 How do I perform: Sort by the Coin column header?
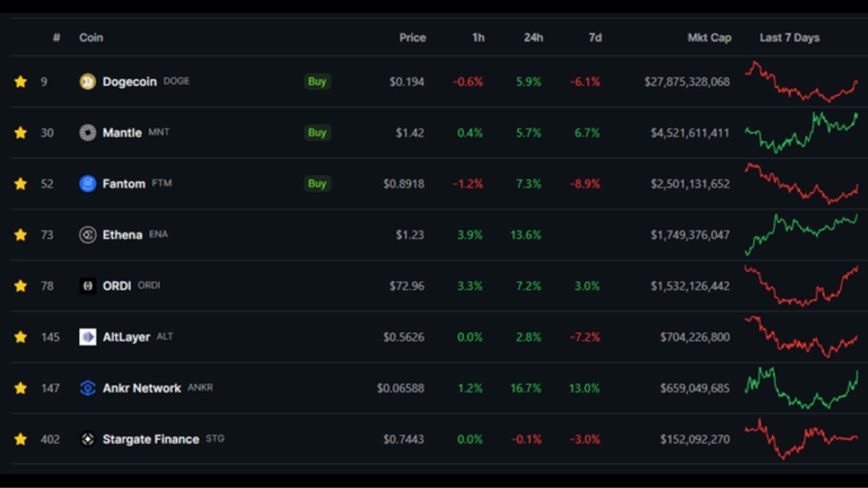pyautogui.click(x=91, y=38)
